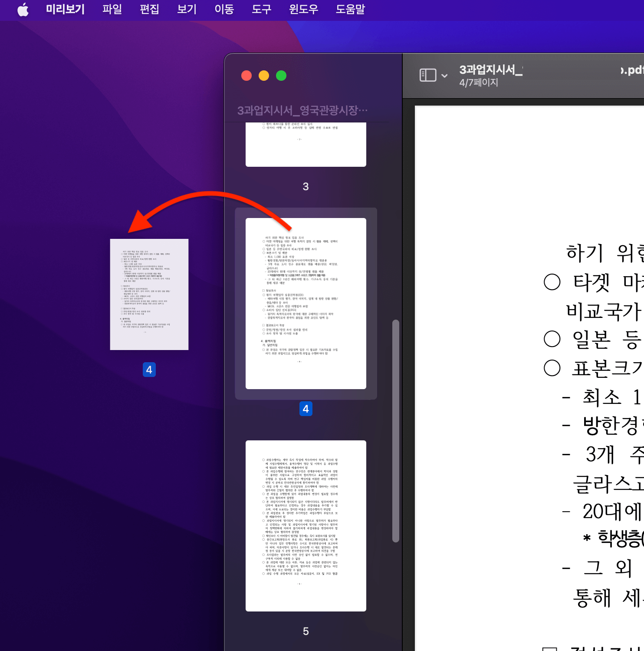Select the page 3 thumbnail in the sidebar
The image size is (644, 651).
coord(306,143)
